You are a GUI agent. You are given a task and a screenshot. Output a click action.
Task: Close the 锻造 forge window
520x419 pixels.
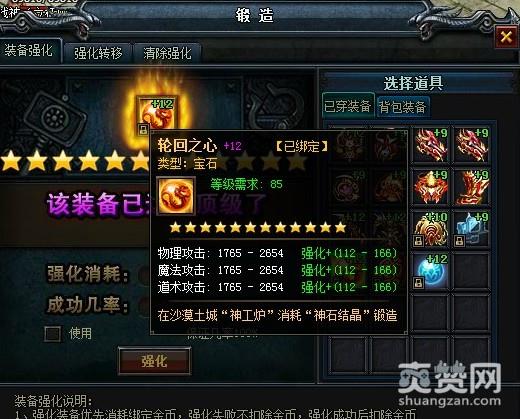tap(506, 37)
